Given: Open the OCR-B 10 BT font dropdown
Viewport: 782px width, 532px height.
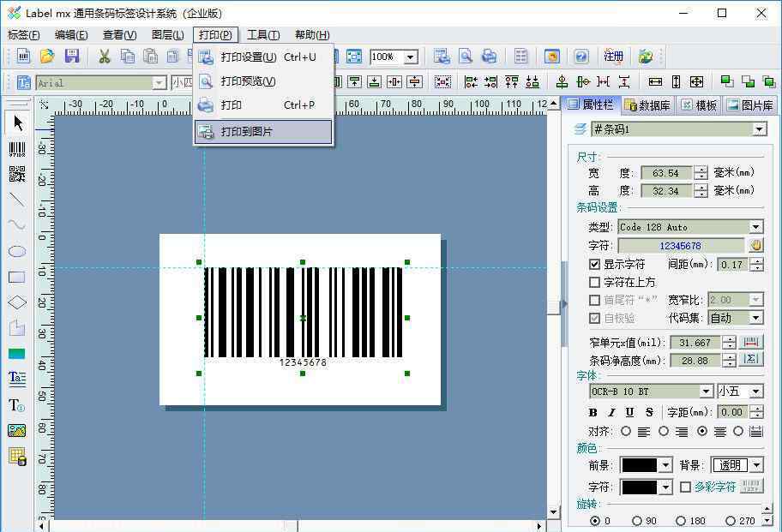Looking at the screenshot, I should pyautogui.click(x=707, y=392).
